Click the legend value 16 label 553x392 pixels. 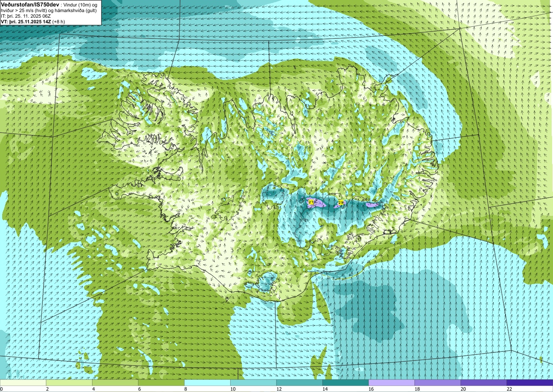tap(371, 389)
